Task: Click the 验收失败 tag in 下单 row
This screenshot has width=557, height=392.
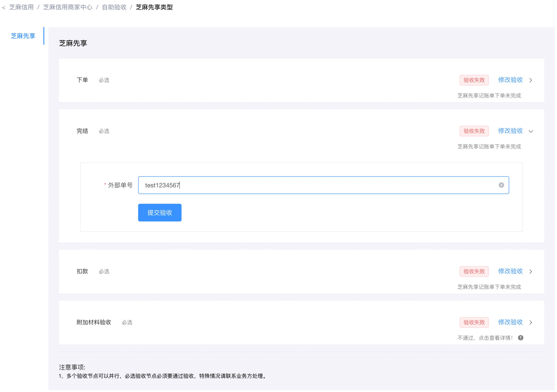Action: point(474,80)
